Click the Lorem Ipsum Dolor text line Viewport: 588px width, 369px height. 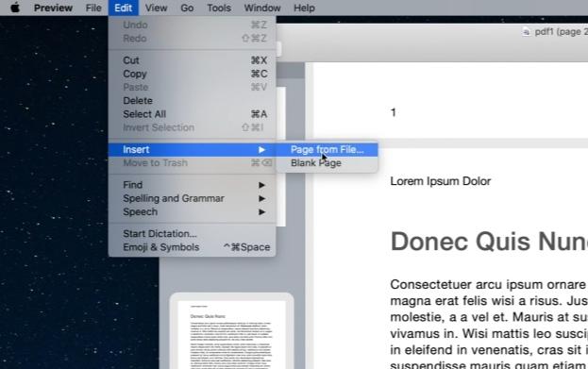click(x=440, y=181)
